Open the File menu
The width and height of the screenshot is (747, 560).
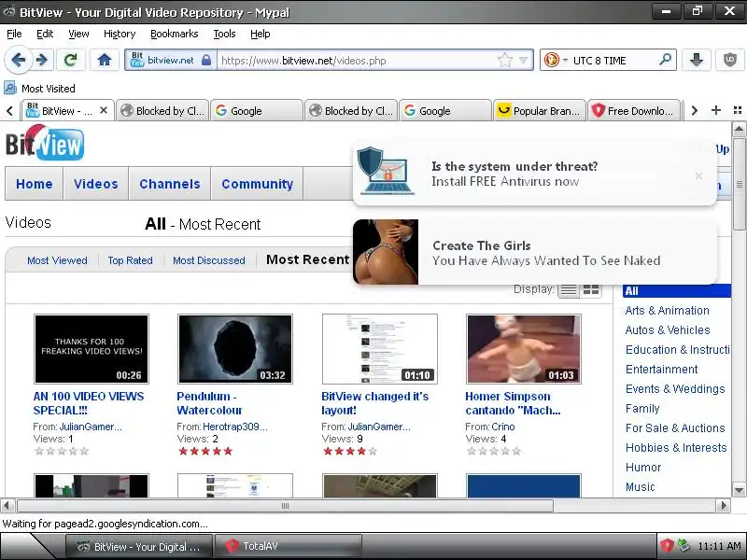14,34
